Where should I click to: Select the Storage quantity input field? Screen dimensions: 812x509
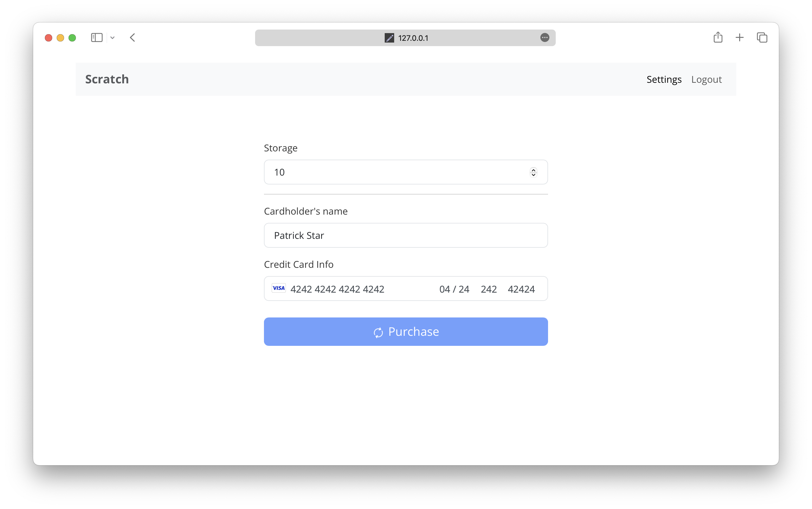pos(405,172)
